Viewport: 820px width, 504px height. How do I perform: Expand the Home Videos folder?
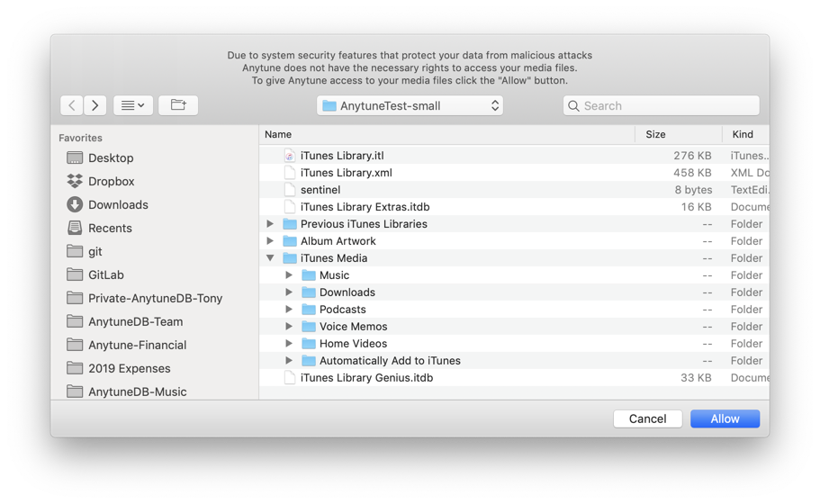(x=289, y=344)
